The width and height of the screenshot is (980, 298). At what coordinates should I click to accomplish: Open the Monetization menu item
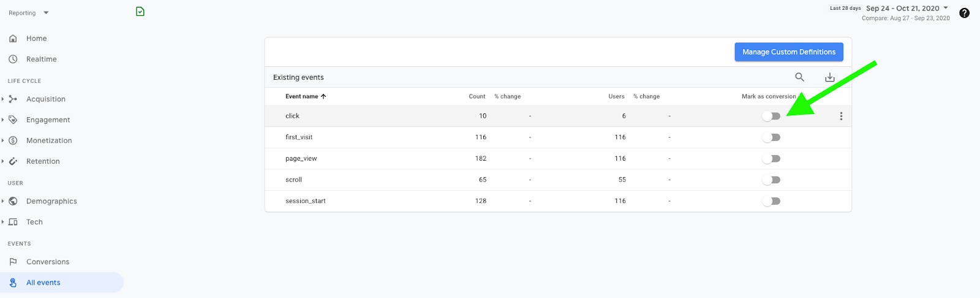[x=49, y=140]
